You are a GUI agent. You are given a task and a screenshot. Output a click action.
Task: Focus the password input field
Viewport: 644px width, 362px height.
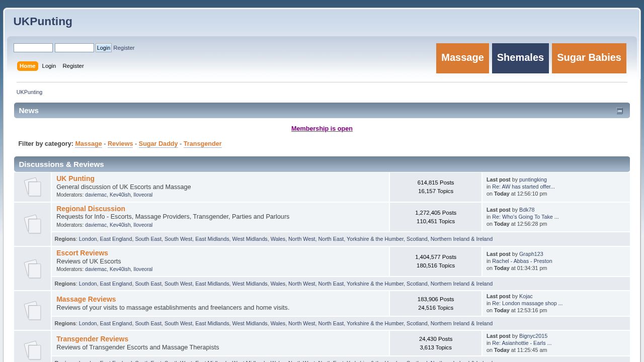(x=74, y=48)
